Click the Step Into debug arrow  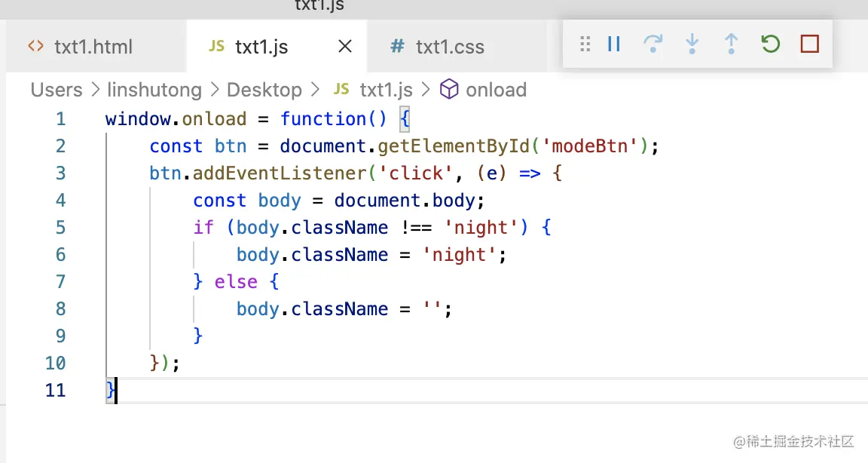coord(692,44)
